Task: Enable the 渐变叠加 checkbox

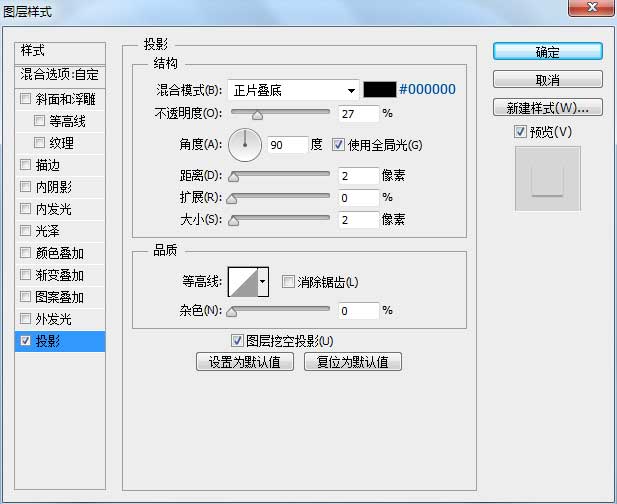Action: pyautogui.click(x=26, y=275)
